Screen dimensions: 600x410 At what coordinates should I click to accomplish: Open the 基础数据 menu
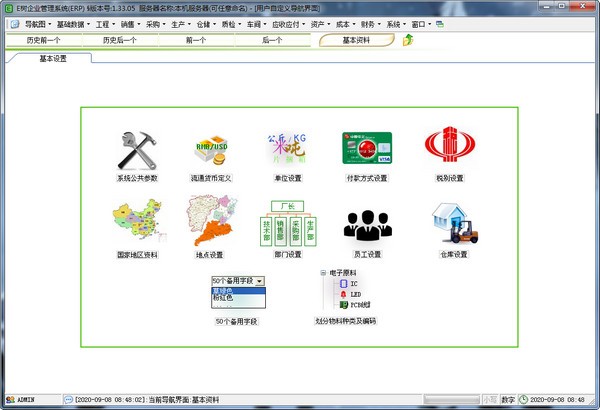70,24
